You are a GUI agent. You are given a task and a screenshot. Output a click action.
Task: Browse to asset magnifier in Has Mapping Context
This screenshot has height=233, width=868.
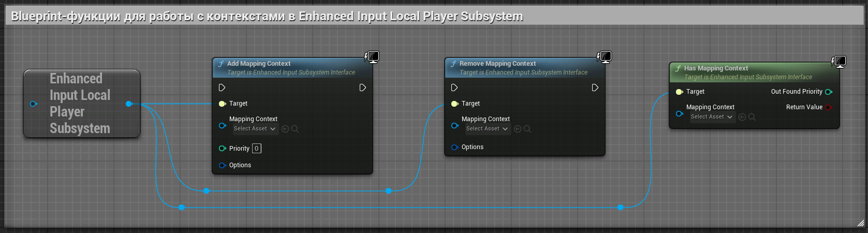coord(752,117)
